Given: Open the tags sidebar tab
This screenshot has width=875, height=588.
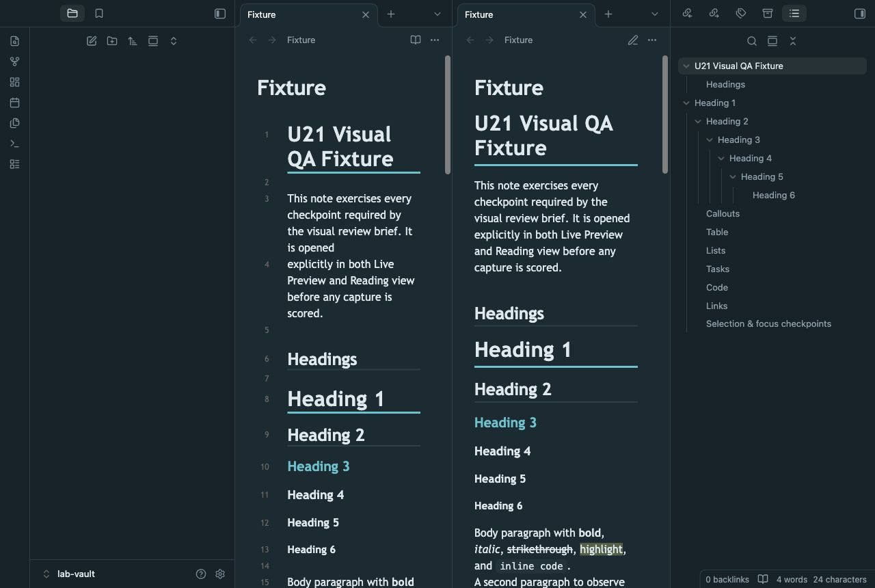Looking at the screenshot, I should point(740,13).
